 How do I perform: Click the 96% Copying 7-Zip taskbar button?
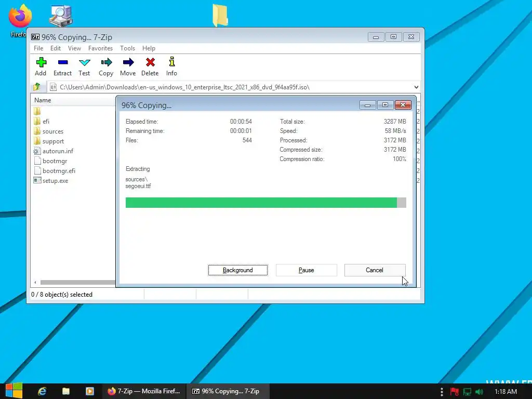(228, 391)
